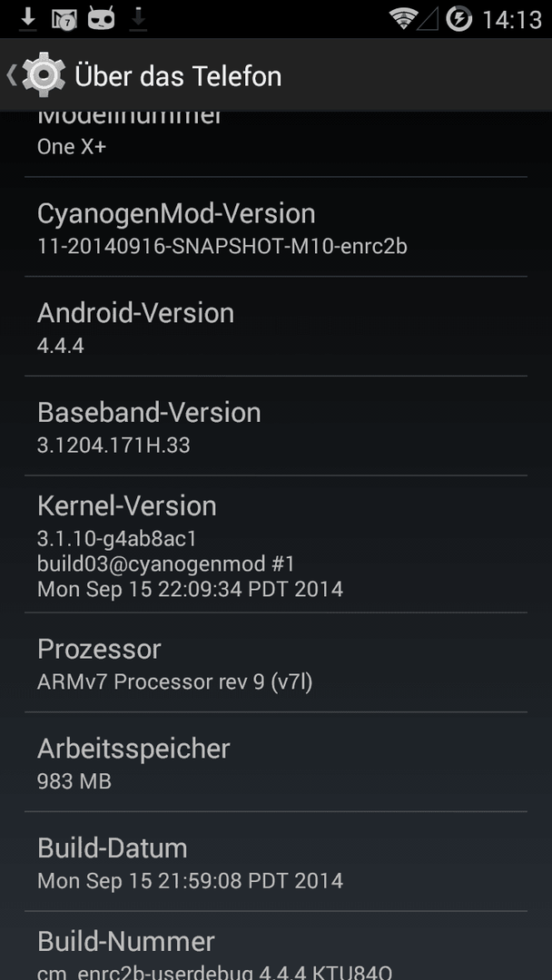
Task: Select the Arbeitsspeicher 983 MB entry
Action: (x=276, y=762)
